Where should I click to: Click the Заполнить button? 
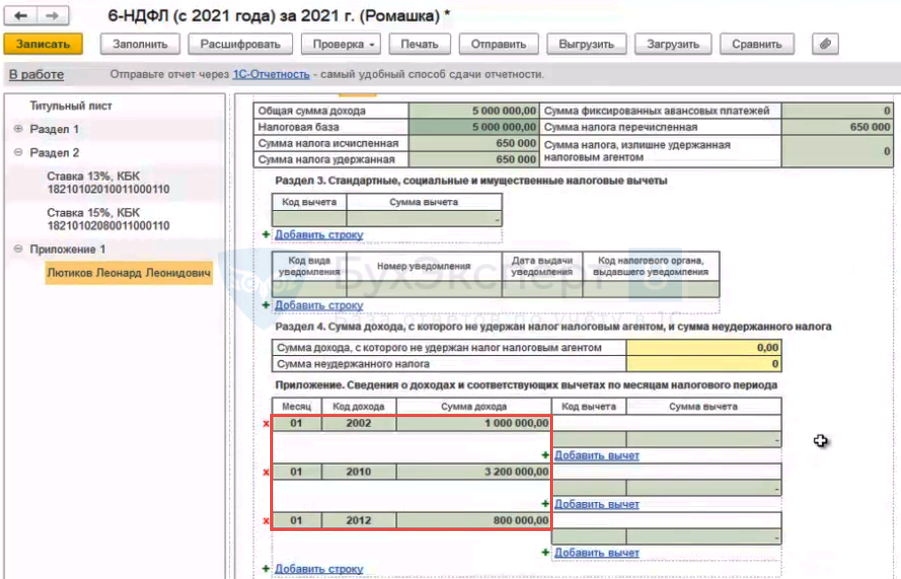[x=139, y=44]
